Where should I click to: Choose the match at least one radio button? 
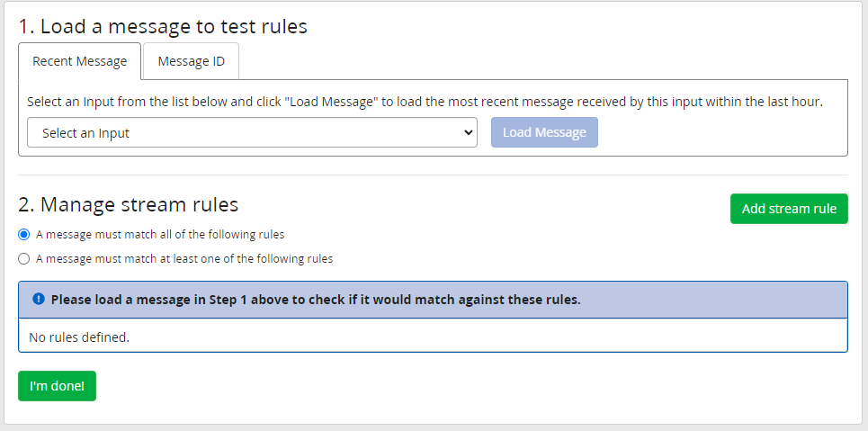(24, 259)
